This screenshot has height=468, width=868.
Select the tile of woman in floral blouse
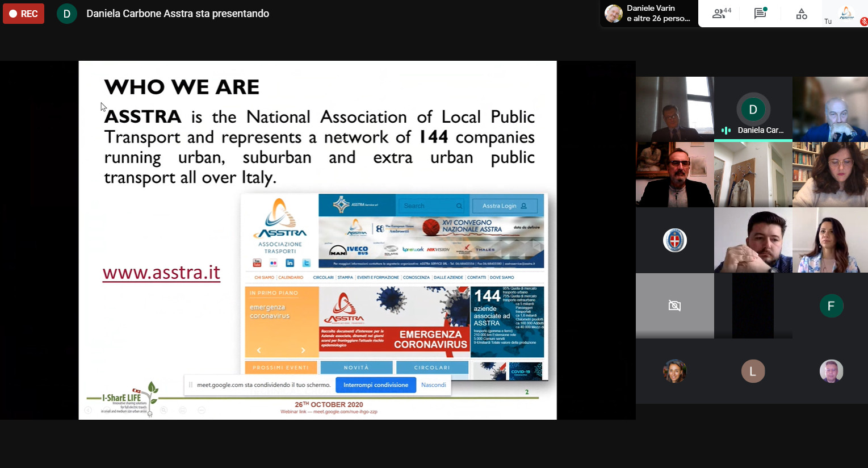click(x=831, y=240)
